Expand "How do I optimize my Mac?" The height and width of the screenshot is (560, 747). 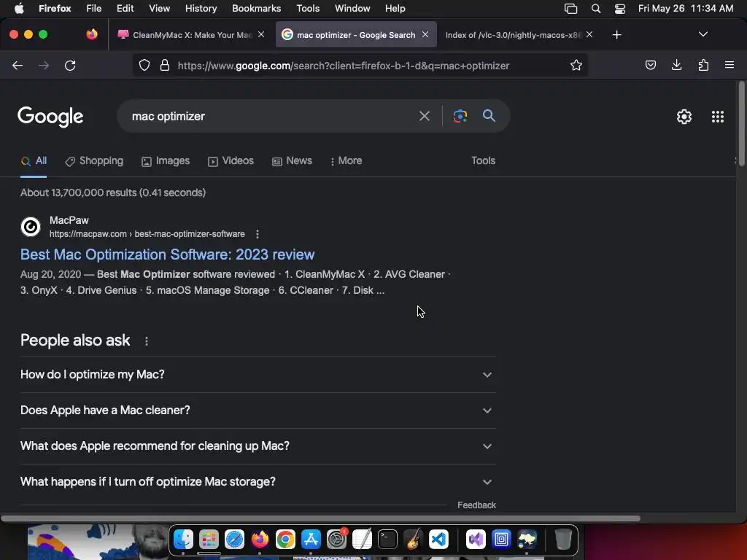pyautogui.click(x=258, y=375)
